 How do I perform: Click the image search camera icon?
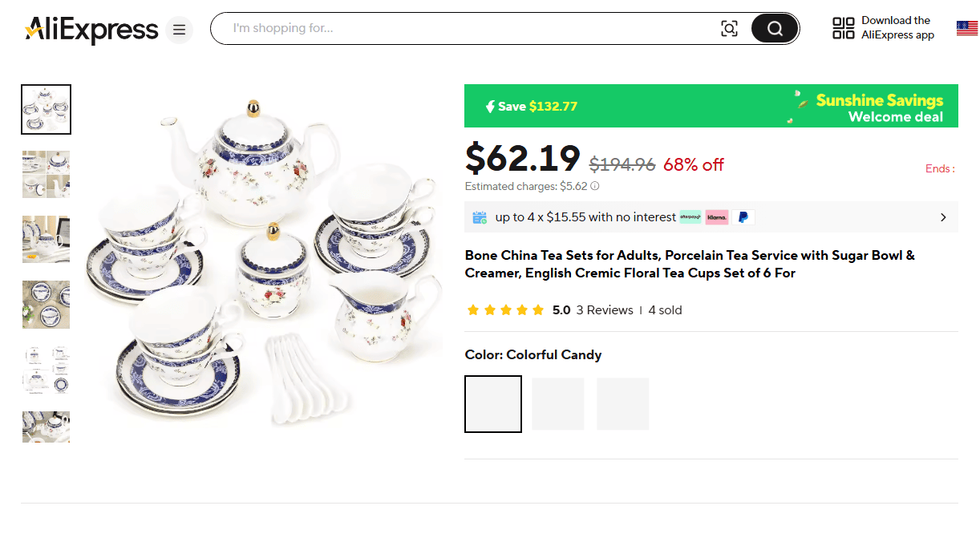(729, 29)
